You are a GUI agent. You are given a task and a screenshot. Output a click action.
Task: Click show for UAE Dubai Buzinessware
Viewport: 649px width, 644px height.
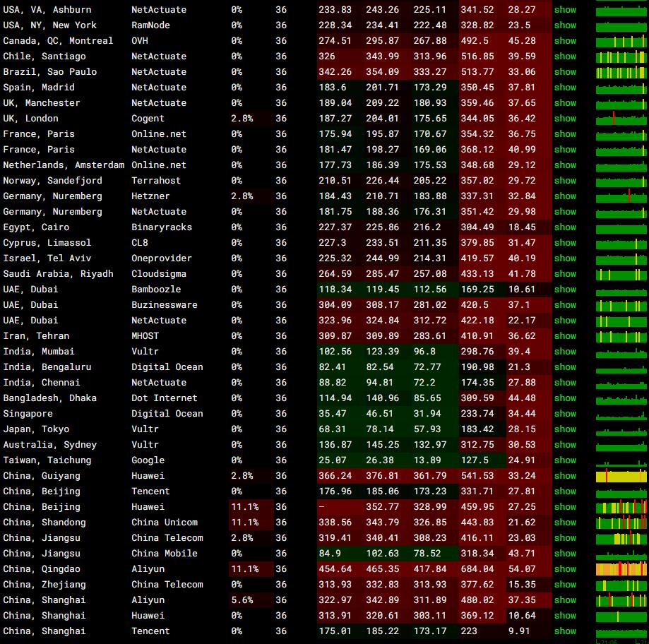[565, 304]
